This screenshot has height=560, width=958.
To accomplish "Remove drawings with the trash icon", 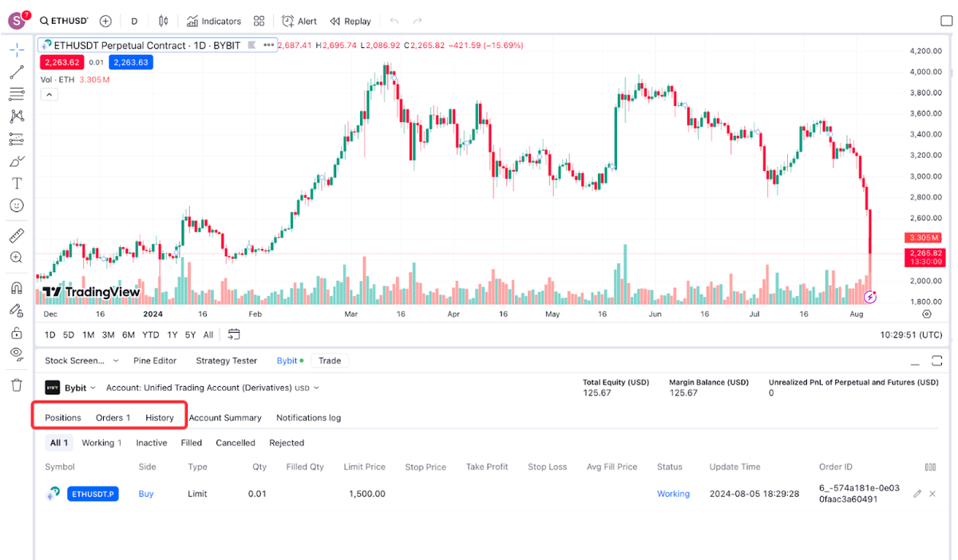I will click(x=17, y=385).
